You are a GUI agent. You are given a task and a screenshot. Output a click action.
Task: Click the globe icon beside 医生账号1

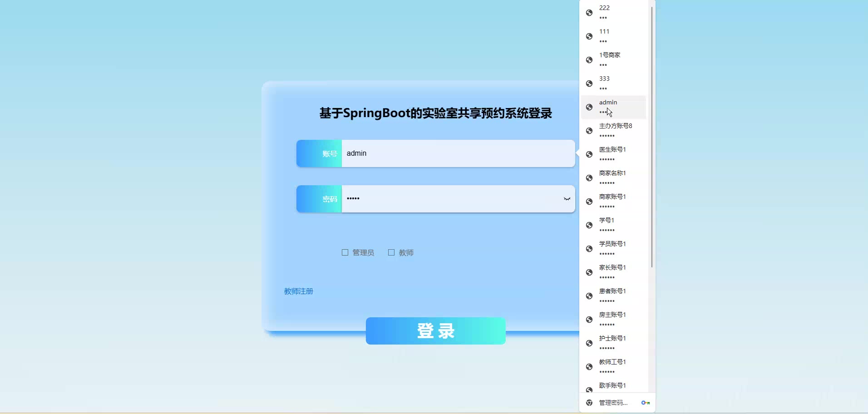pos(589,154)
